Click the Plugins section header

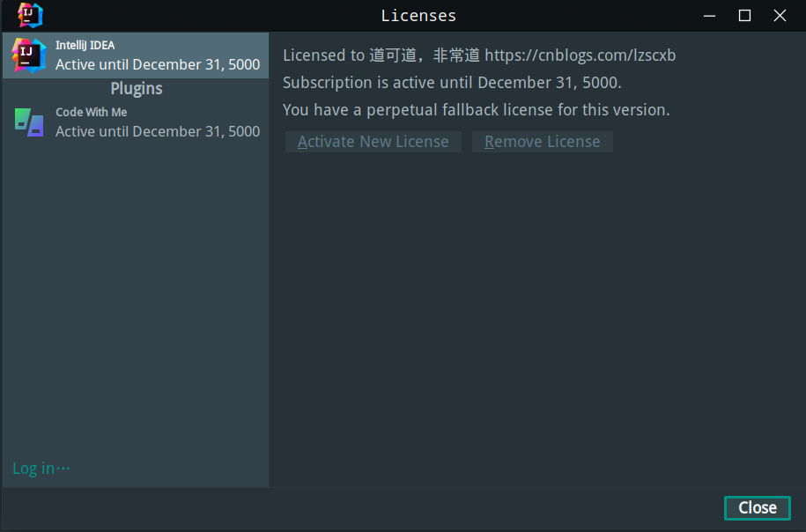click(x=137, y=89)
